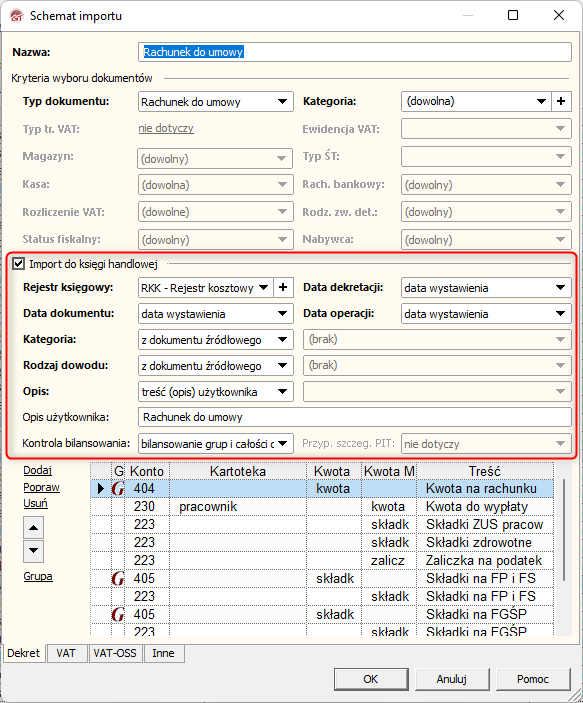Image resolution: width=583 pixels, height=703 pixels.
Task: Click the Kwota M column header
Action: click(x=389, y=471)
